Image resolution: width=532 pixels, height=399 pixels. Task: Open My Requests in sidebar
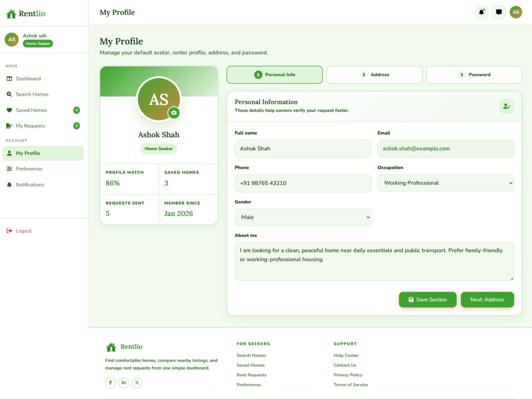point(43,126)
